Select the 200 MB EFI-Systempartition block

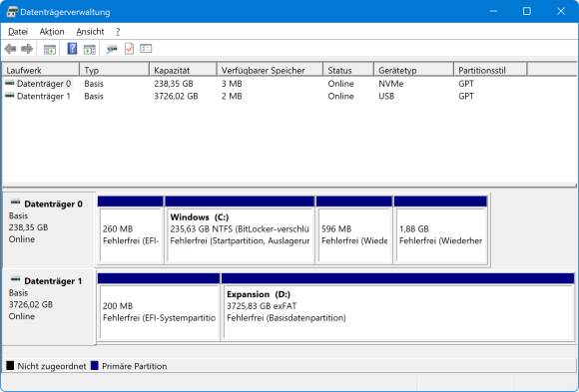[159, 307]
